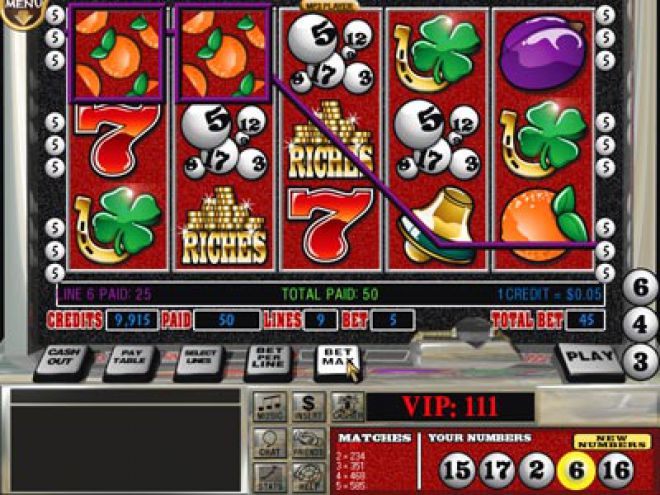Image resolution: width=660 pixels, height=495 pixels.
Task: Click the Select Lines button
Action: click(x=200, y=361)
